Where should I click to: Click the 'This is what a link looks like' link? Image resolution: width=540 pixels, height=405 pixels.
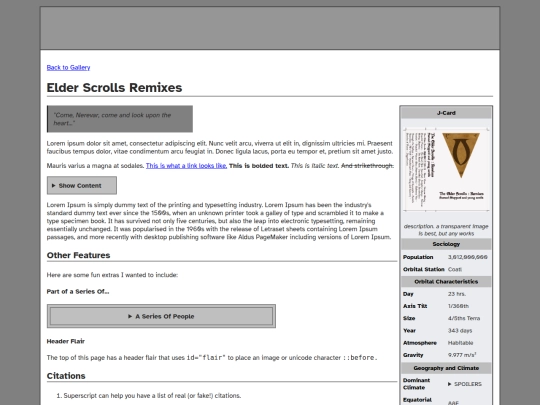[x=186, y=166]
